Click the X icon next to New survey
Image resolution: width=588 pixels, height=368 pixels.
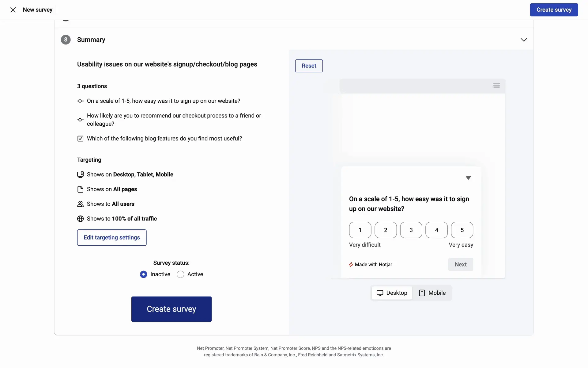(13, 10)
